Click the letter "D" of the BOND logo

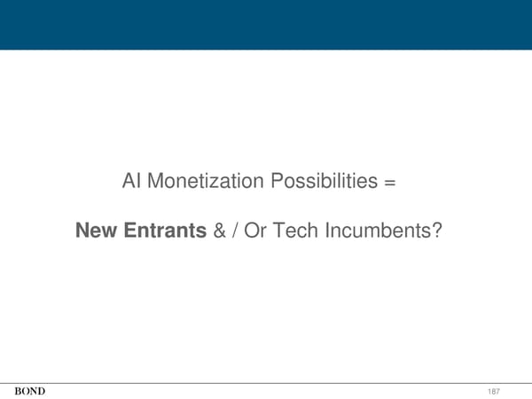pyautogui.click(x=42, y=390)
